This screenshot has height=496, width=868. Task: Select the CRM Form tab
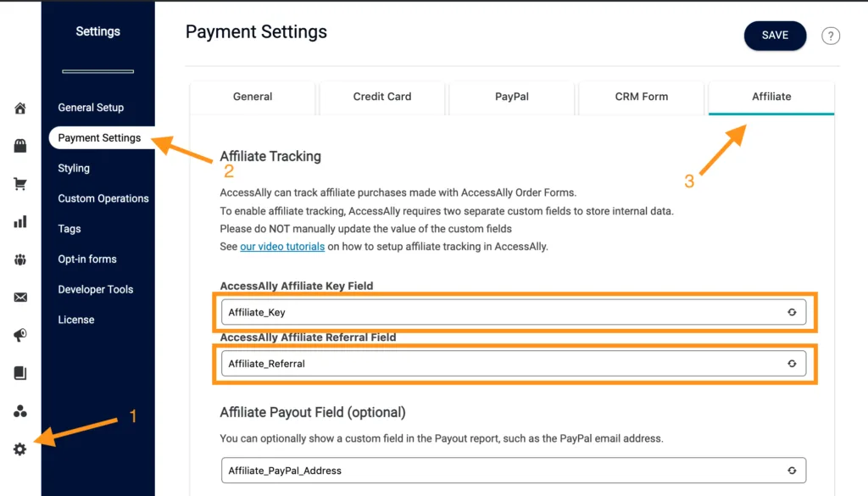pyautogui.click(x=641, y=97)
